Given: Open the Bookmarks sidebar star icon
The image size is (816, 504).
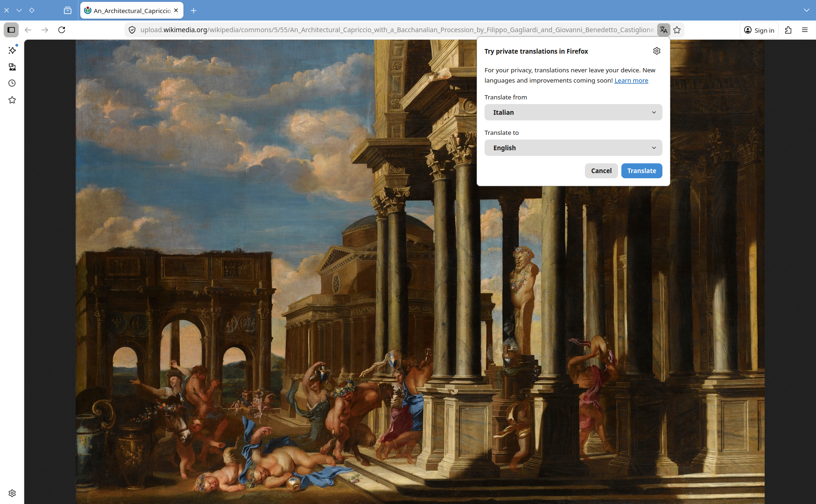Looking at the screenshot, I should click(x=12, y=100).
